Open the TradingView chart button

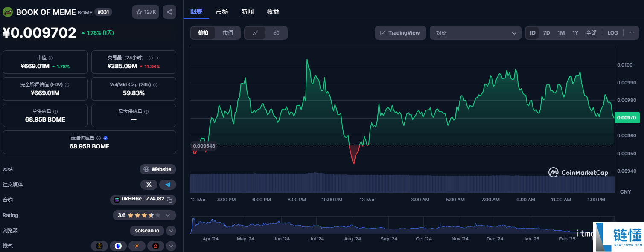click(400, 33)
